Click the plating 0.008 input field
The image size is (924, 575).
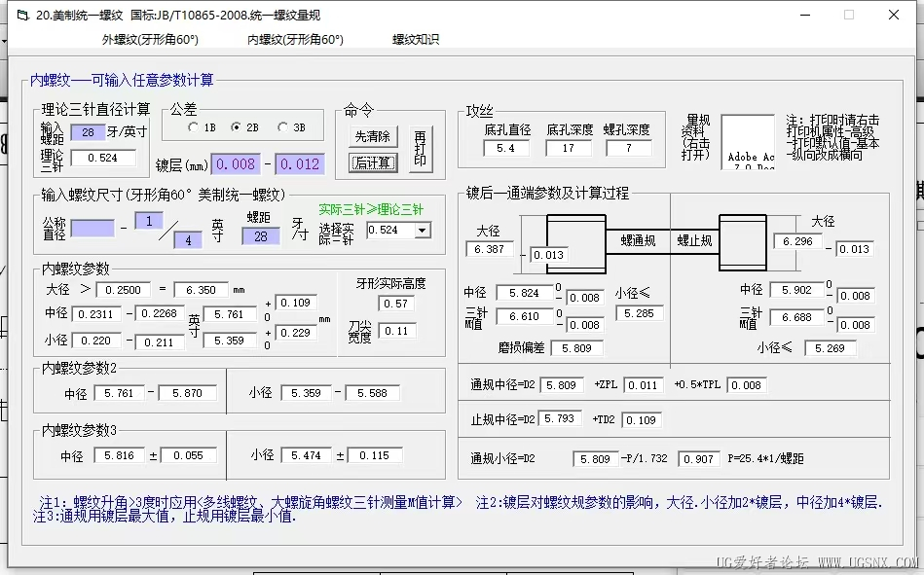pyautogui.click(x=235, y=163)
